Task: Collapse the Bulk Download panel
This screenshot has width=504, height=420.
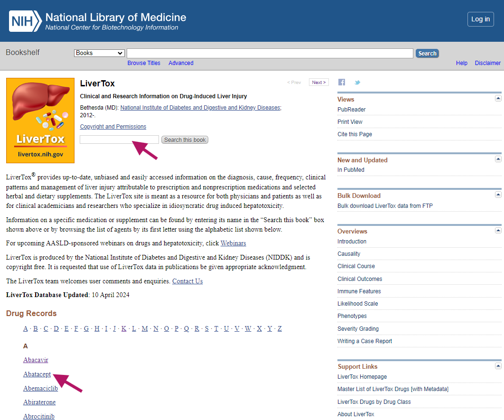Action: point(498,195)
